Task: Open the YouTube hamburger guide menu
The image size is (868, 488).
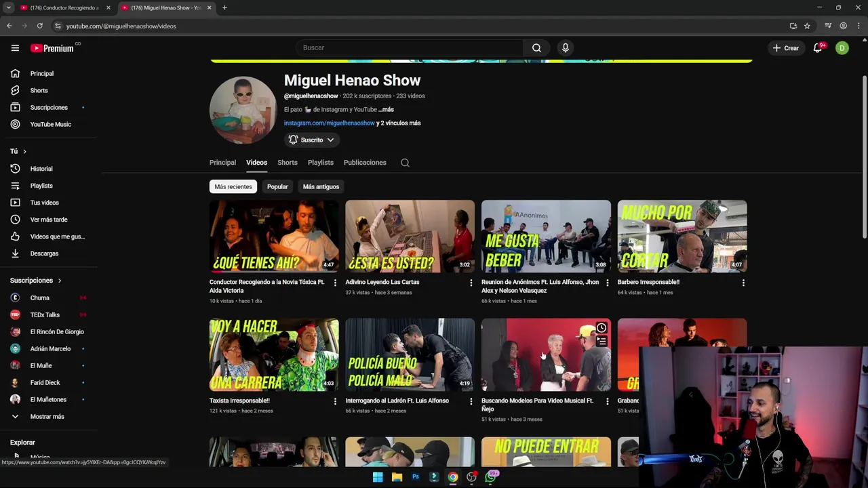Action: click(x=15, y=48)
